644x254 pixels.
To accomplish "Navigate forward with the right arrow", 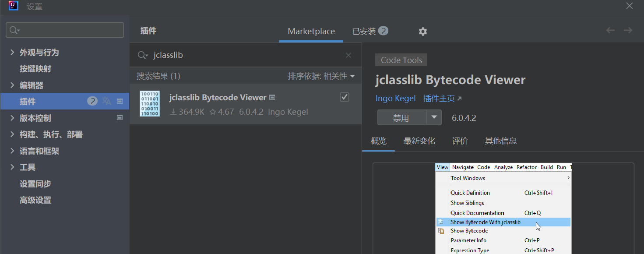I will tap(628, 30).
